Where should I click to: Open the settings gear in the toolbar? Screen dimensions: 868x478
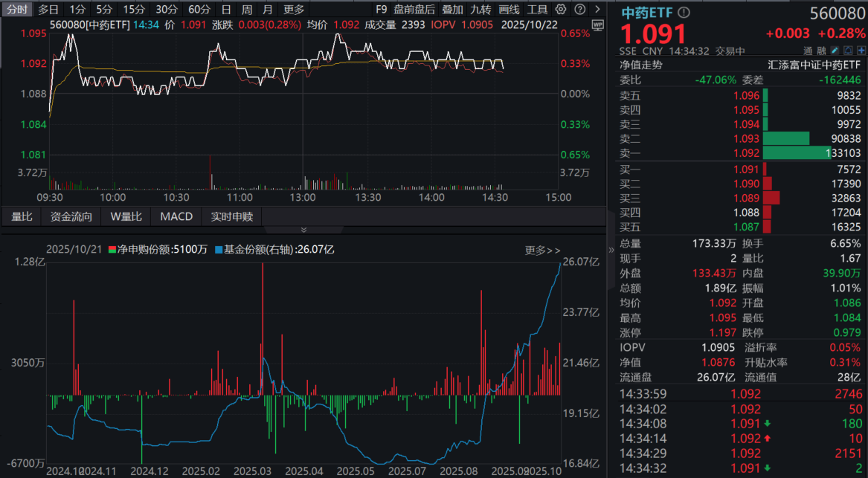coord(560,8)
